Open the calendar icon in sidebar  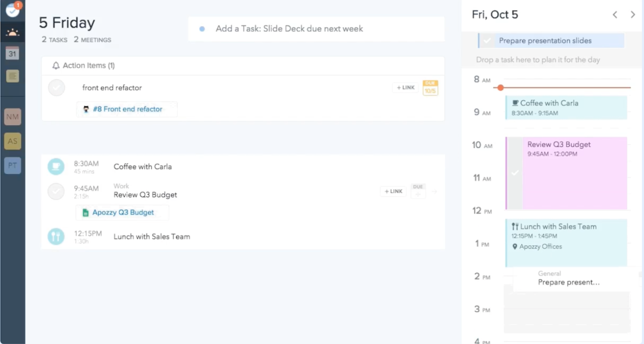coord(12,53)
